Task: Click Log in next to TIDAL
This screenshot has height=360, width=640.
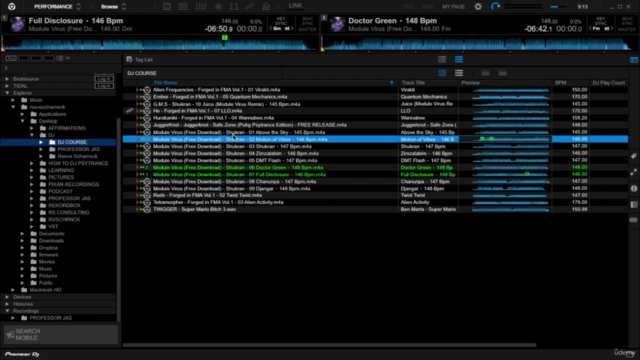Action: point(104,86)
